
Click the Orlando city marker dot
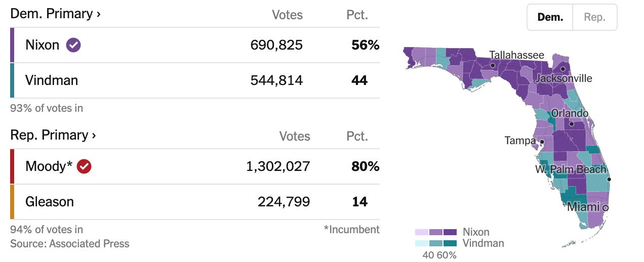[571, 124]
